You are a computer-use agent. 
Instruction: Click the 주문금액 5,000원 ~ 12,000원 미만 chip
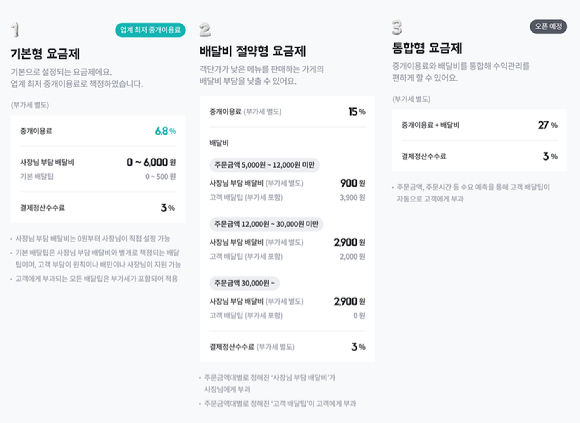pyautogui.click(x=264, y=165)
